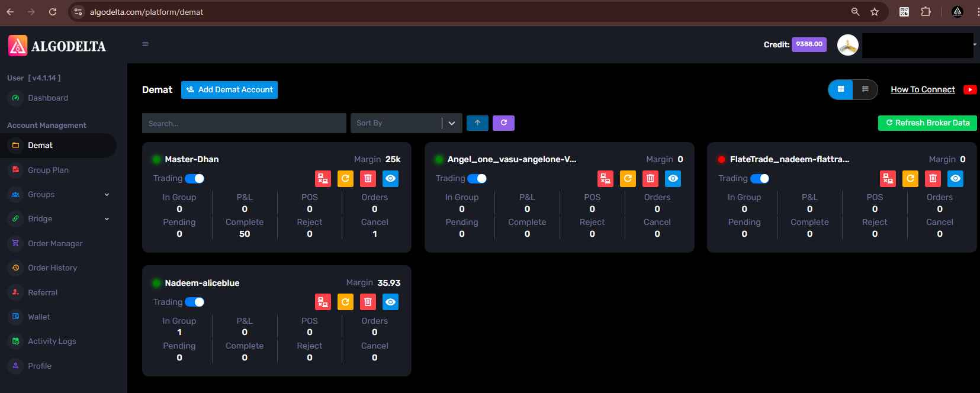Toggle sort direction with the arrow button
This screenshot has height=393, width=980.
(477, 123)
